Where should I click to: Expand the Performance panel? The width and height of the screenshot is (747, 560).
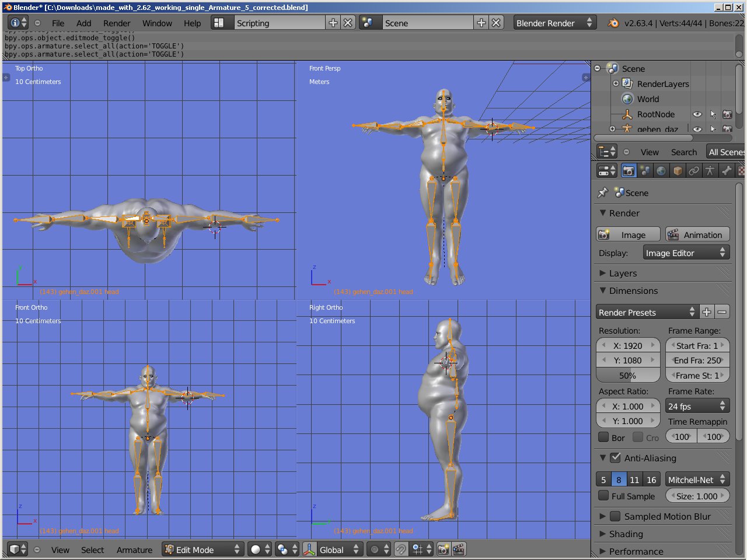pos(603,551)
